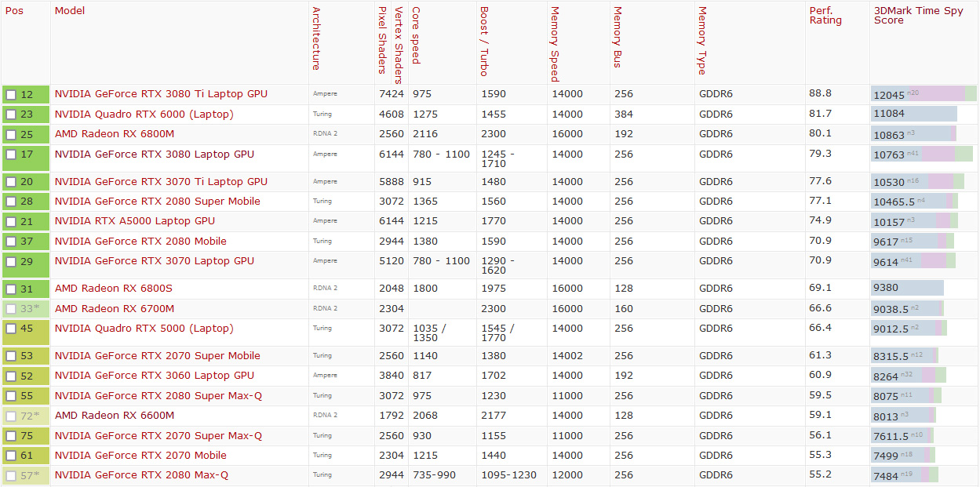The image size is (980, 487).
Task: Click the NVIDIA RTX A5000 Laptop GPU link
Action: point(134,221)
